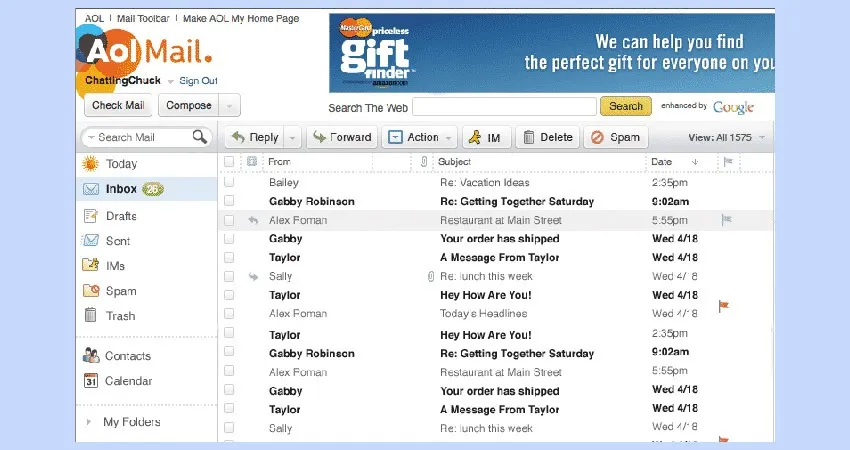Click the Sign Out link
The width and height of the screenshot is (850, 450).
(198, 81)
